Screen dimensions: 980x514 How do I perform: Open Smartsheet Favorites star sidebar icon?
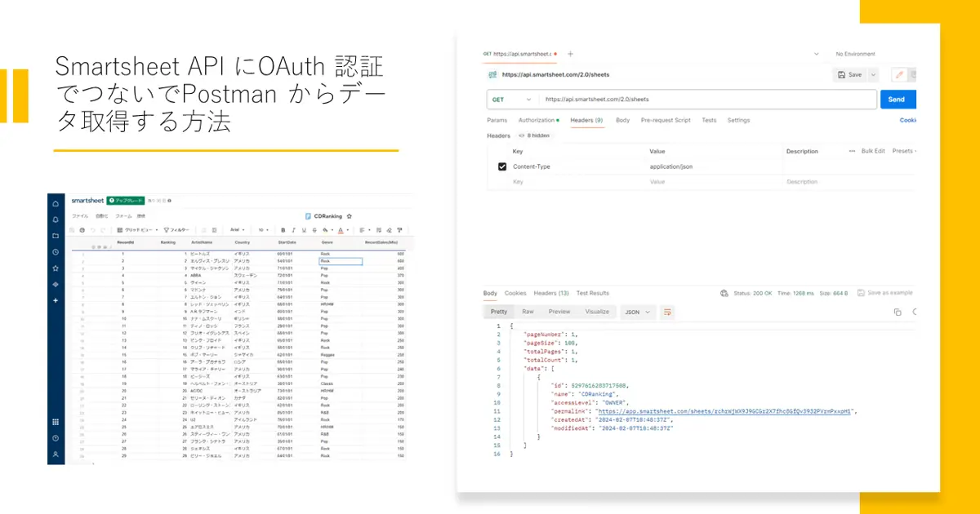(x=56, y=268)
